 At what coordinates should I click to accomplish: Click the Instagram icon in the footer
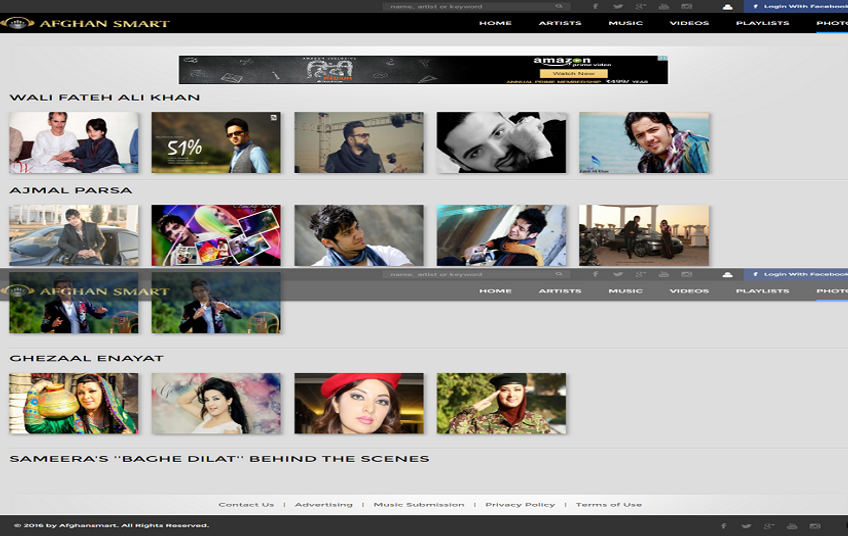coord(814,526)
